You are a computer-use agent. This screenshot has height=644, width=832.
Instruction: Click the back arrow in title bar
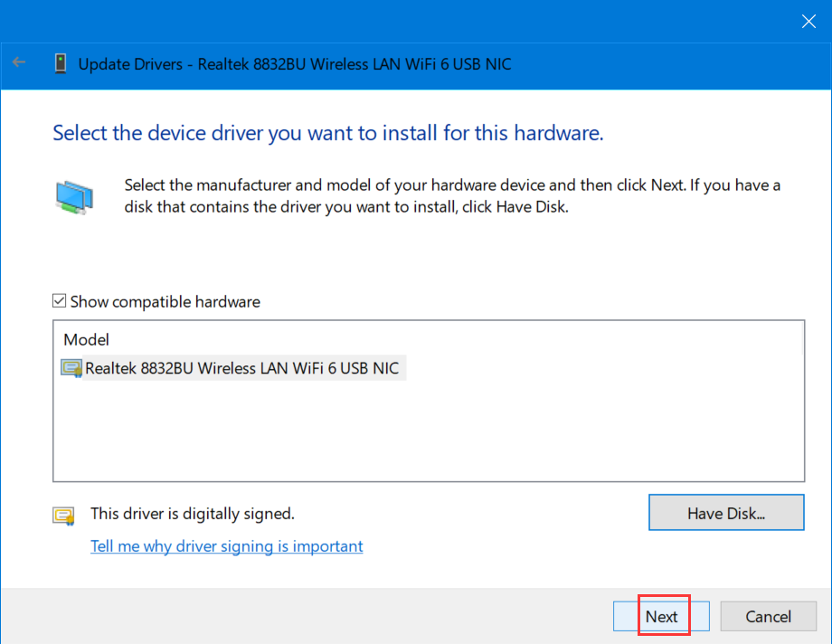click(19, 62)
